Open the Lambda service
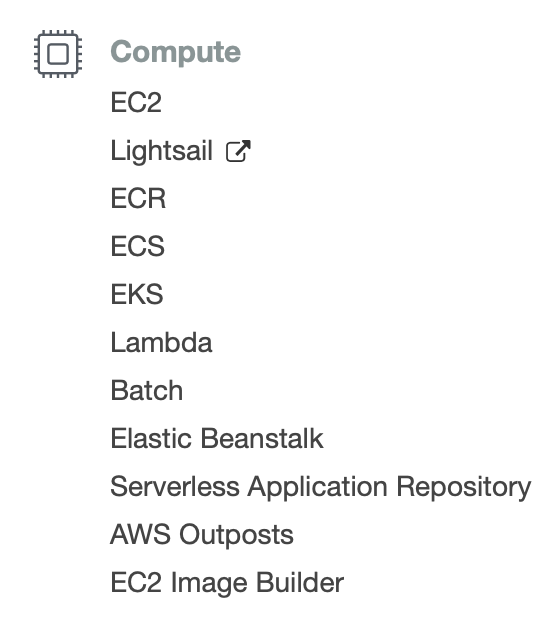Image resolution: width=560 pixels, height=630 pixels. pyautogui.click(x=161, y=342)
